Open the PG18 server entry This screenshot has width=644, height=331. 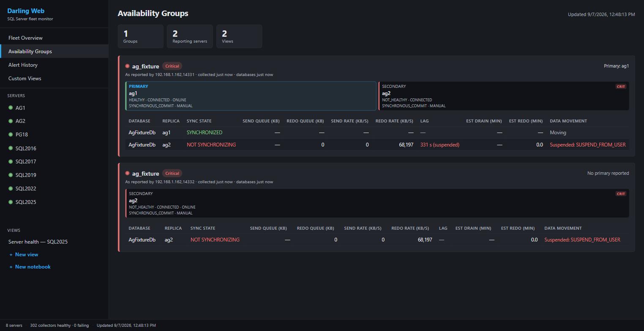pyautogui.click(x=54, y=134)
